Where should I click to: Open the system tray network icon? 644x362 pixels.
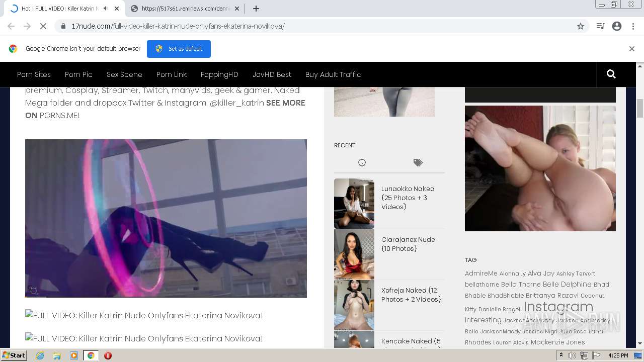pyautogui.click(x=584, y=355)
